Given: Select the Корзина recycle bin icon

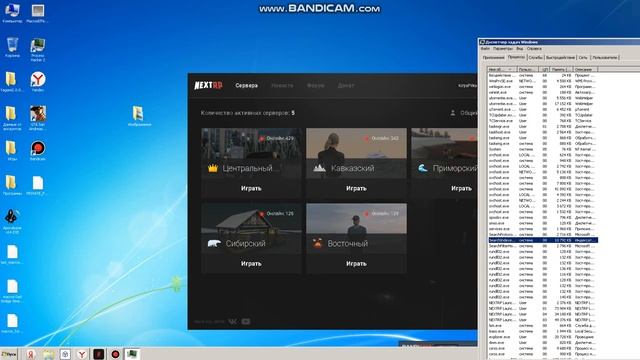Looking at the screenshot, I should (12, 47).
